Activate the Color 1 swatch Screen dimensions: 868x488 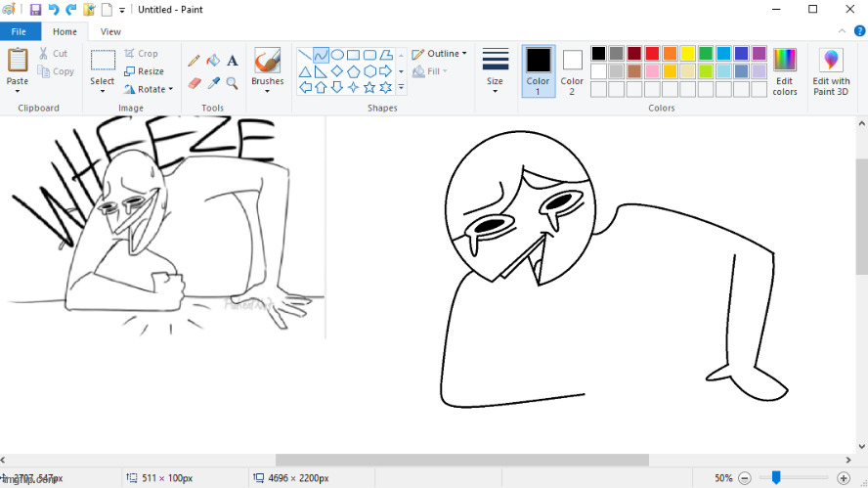(x=538, y=71)
